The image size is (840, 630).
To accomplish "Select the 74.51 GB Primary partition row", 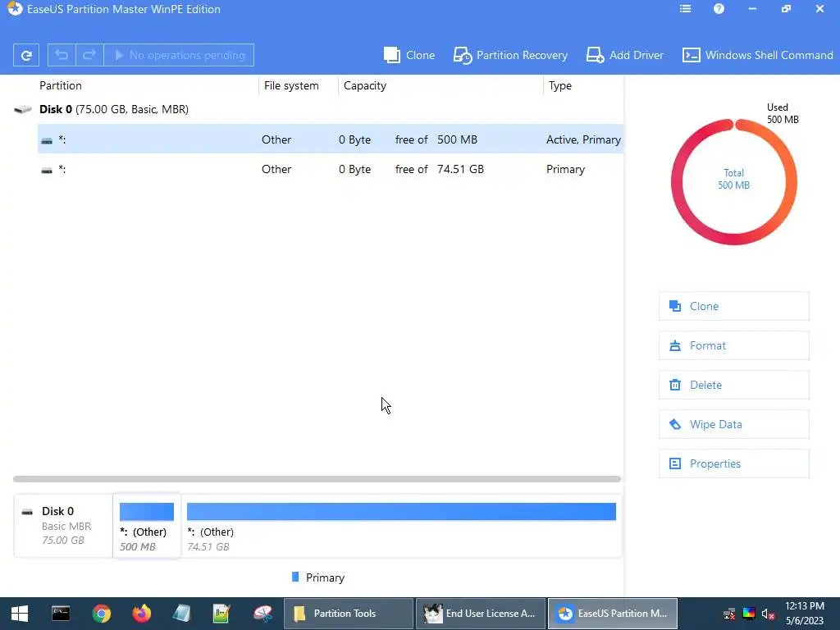I will tap(330, 169).
